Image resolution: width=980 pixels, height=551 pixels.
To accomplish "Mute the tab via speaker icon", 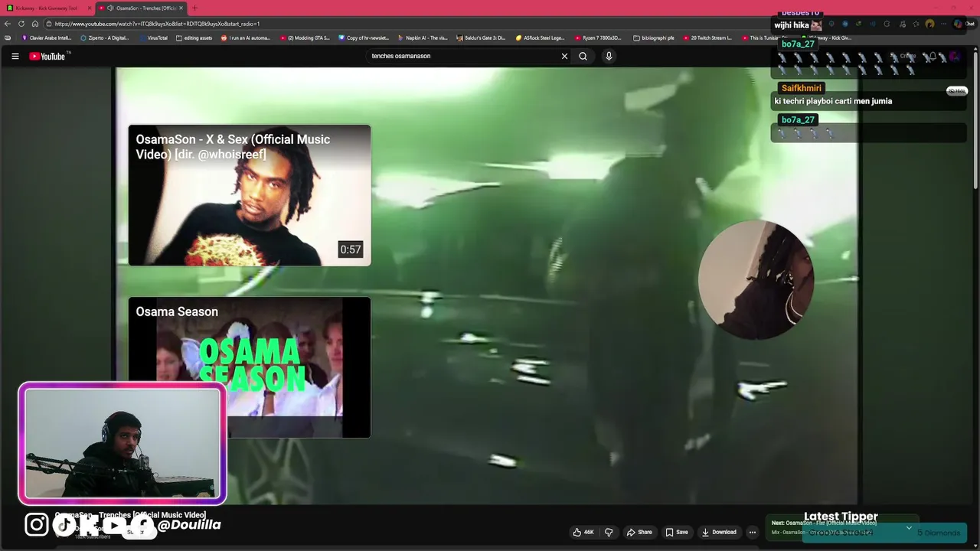I will (x=110, y=8).
